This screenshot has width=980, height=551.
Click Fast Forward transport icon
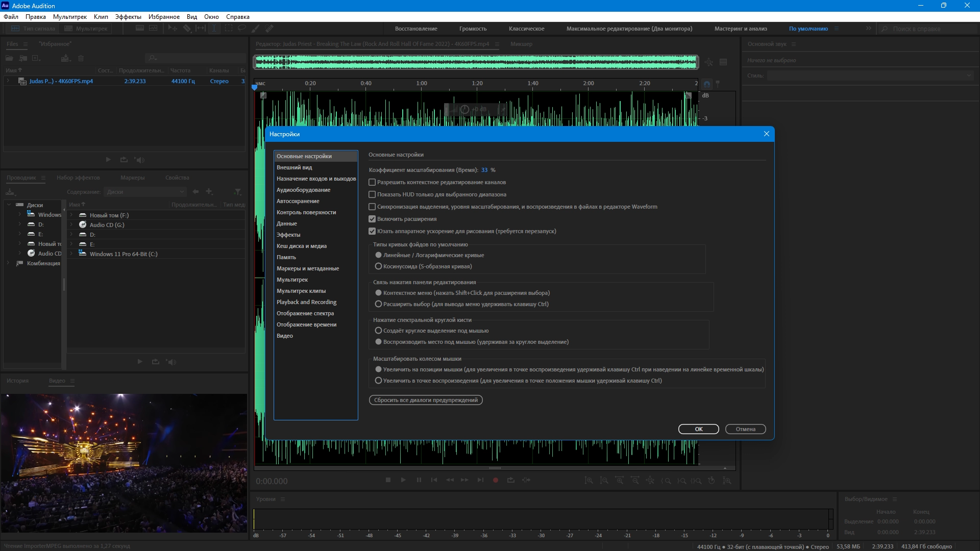[464, 480]
